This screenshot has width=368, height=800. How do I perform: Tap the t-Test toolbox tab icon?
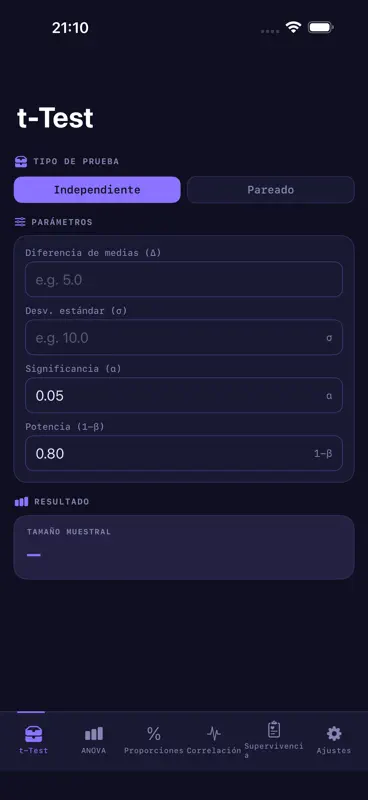point(34,734)
